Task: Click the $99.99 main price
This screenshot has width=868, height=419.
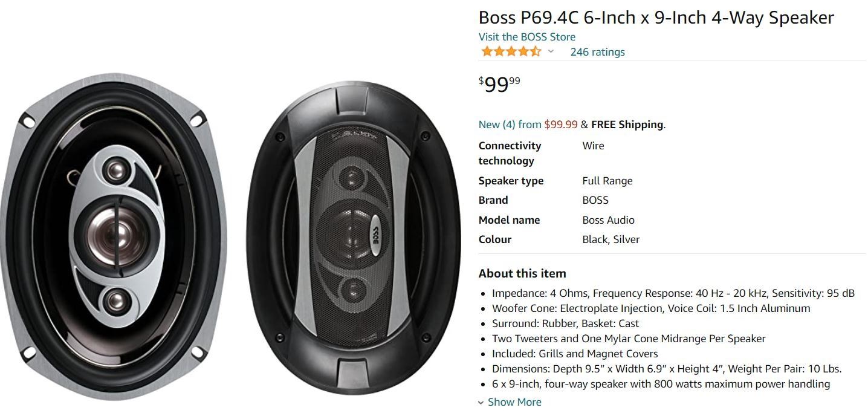Action: 499,84
